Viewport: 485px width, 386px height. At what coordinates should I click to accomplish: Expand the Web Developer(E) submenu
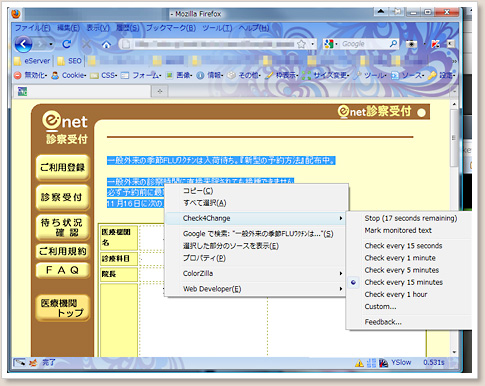(x=256, y=289)
